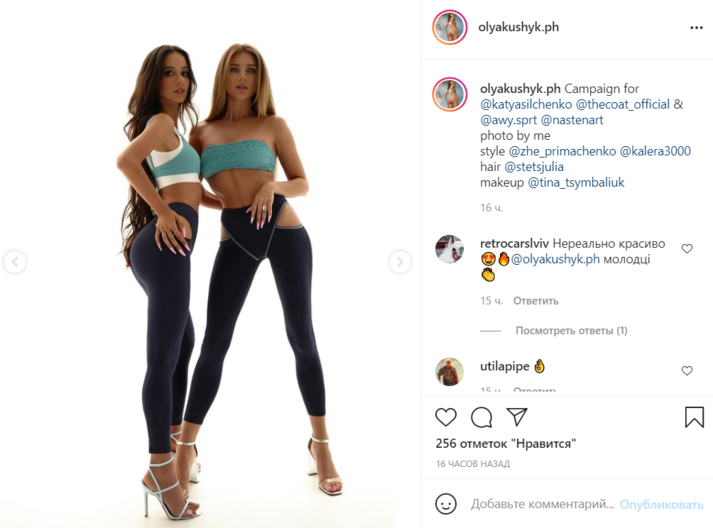
Task: Click the add comment input field
Action: click(x=542, y=504)
